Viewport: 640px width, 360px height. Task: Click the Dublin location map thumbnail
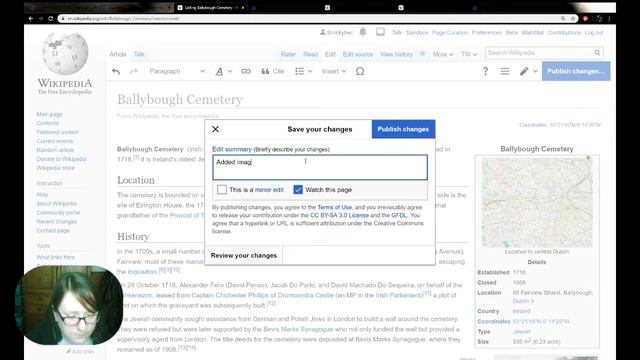[537, 202]
